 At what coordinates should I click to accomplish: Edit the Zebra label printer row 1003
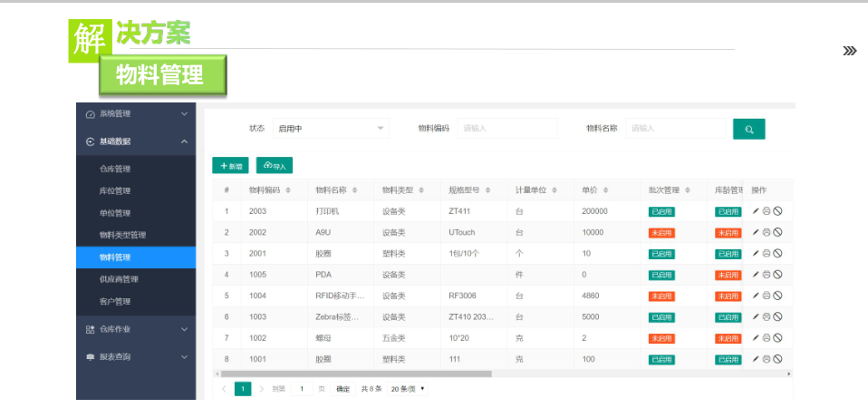(756, 316)
